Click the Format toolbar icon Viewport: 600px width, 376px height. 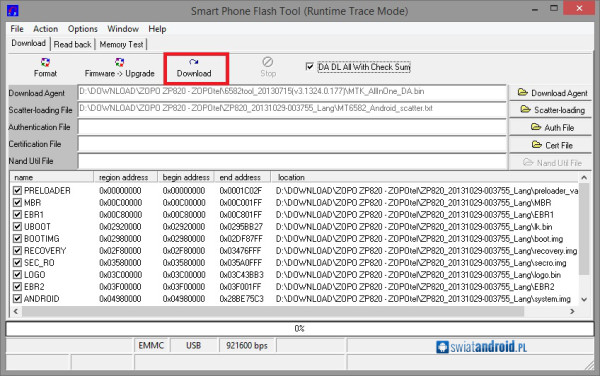[45, 62]
